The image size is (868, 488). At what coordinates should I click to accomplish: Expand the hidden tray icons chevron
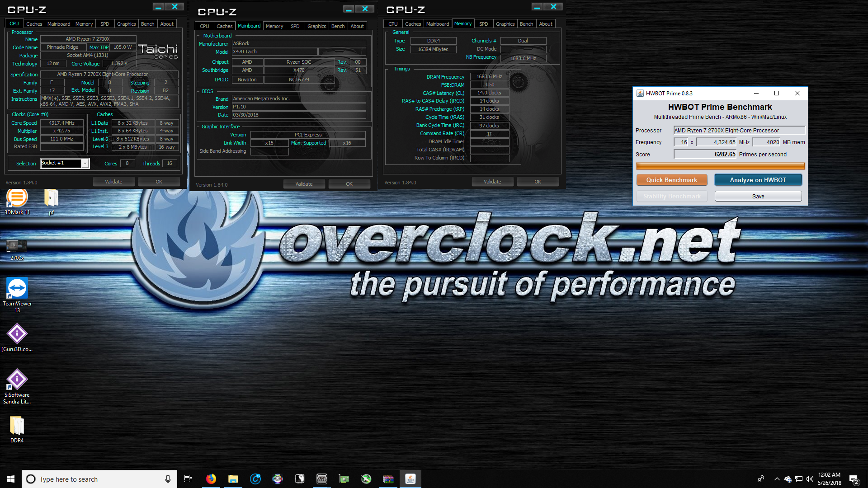(x=777, y=479)
